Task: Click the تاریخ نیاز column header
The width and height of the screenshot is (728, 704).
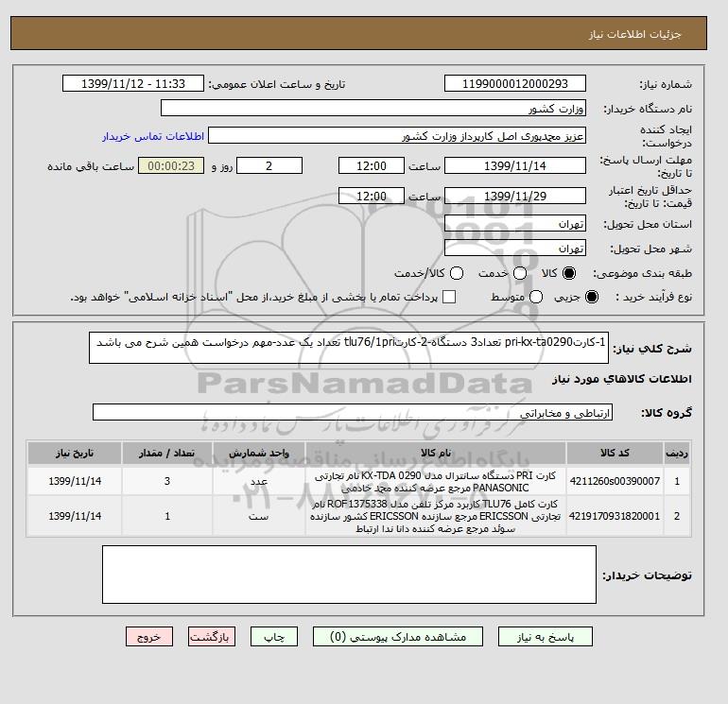Action: [x=75, y=453]
